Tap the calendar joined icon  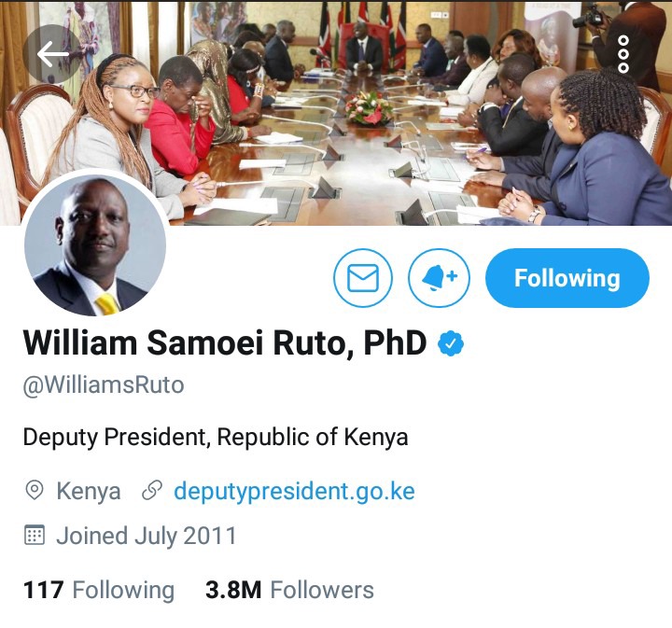click(x=35, y=535)
